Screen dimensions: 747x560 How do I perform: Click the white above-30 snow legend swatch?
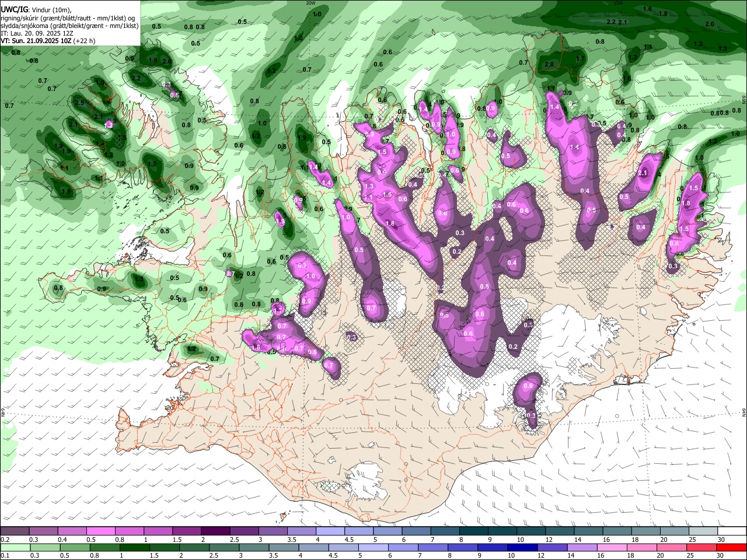[732, 531]
